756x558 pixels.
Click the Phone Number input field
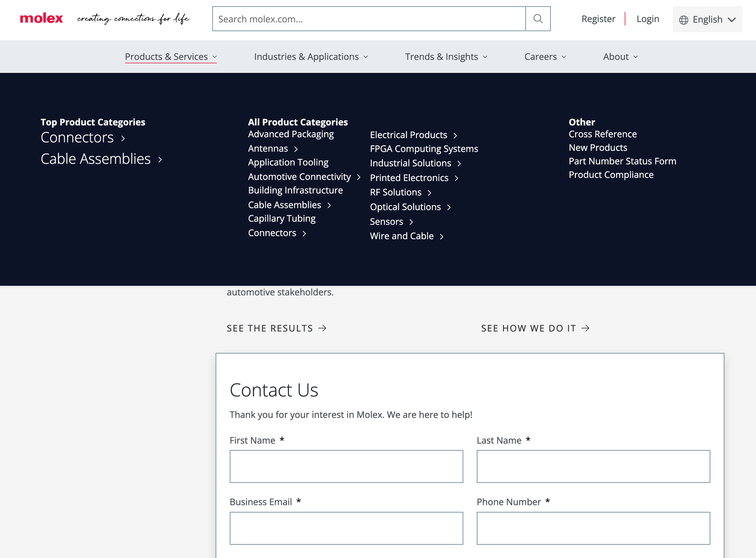coord(593,528)
